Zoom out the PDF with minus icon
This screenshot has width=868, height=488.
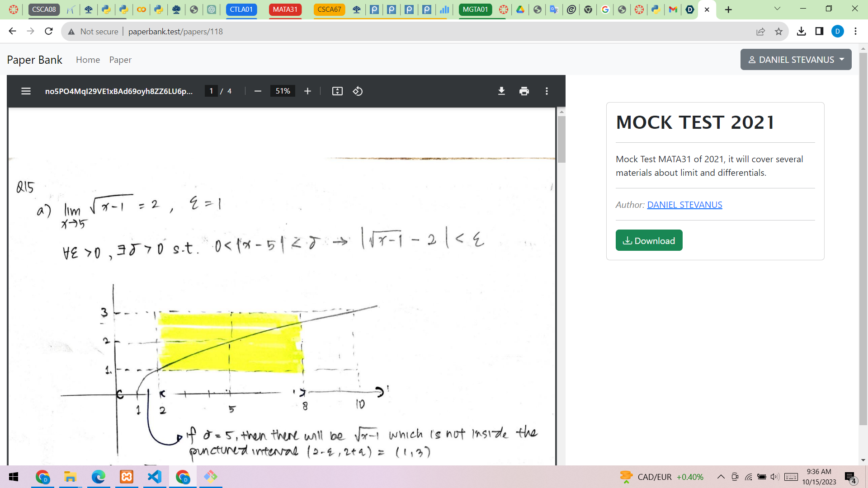click(258, 91)
